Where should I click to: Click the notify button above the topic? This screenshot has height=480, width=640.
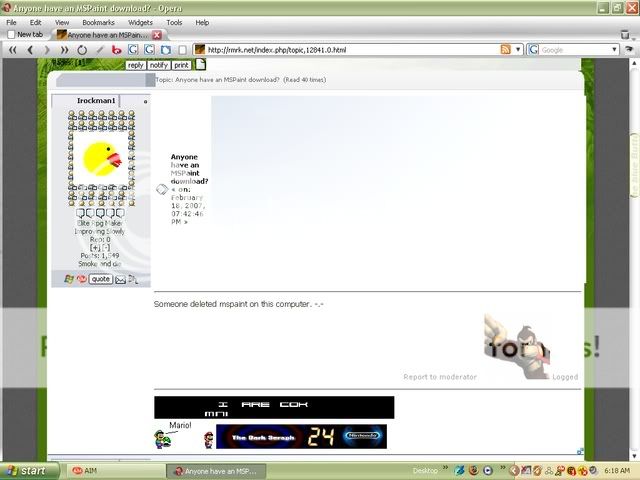[158, 65]
